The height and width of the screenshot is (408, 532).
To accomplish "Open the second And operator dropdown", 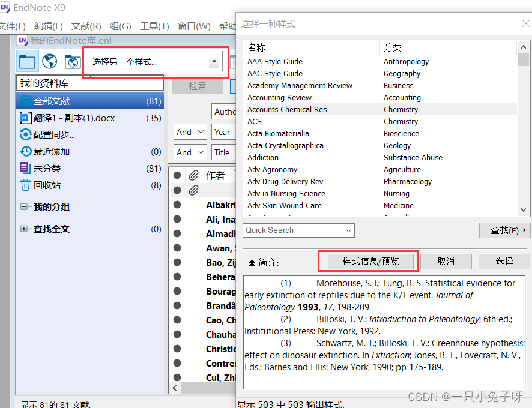I will pos(190,152).
